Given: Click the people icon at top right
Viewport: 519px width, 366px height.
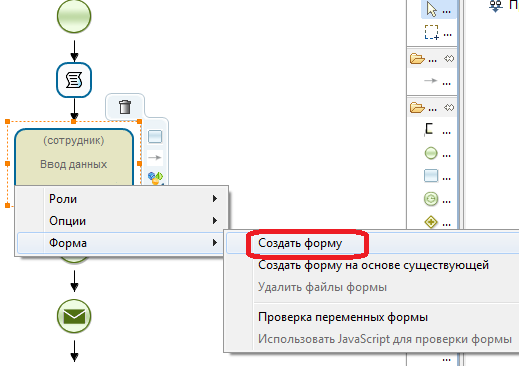Looking at the screenshot, I should point(496,6).
